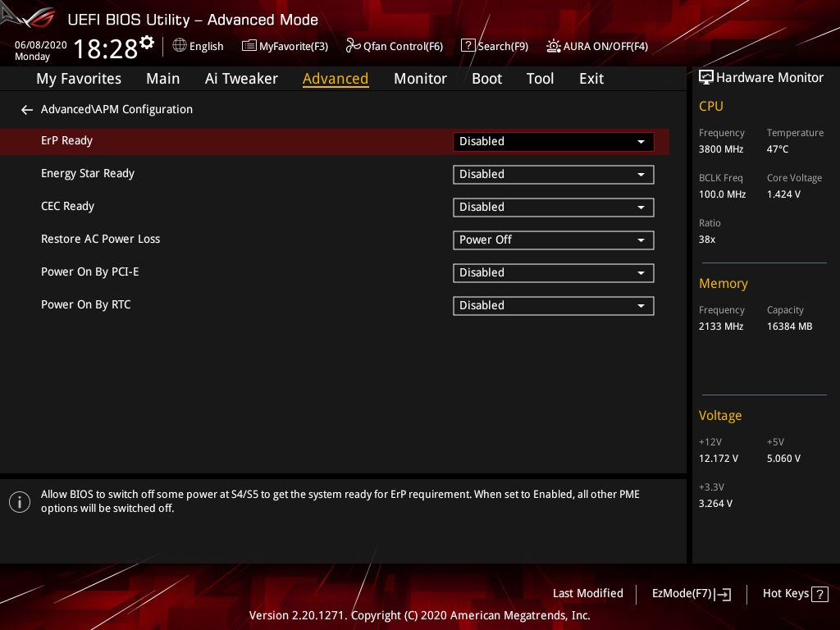Switch to the Main tab

coord(163,79)
